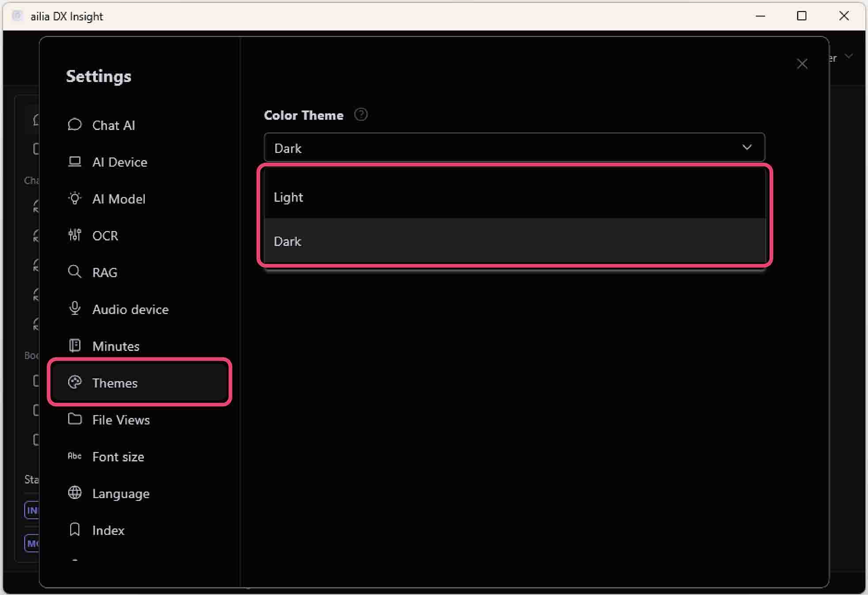Click the RAG magnifying glass icon

[74, 272]
